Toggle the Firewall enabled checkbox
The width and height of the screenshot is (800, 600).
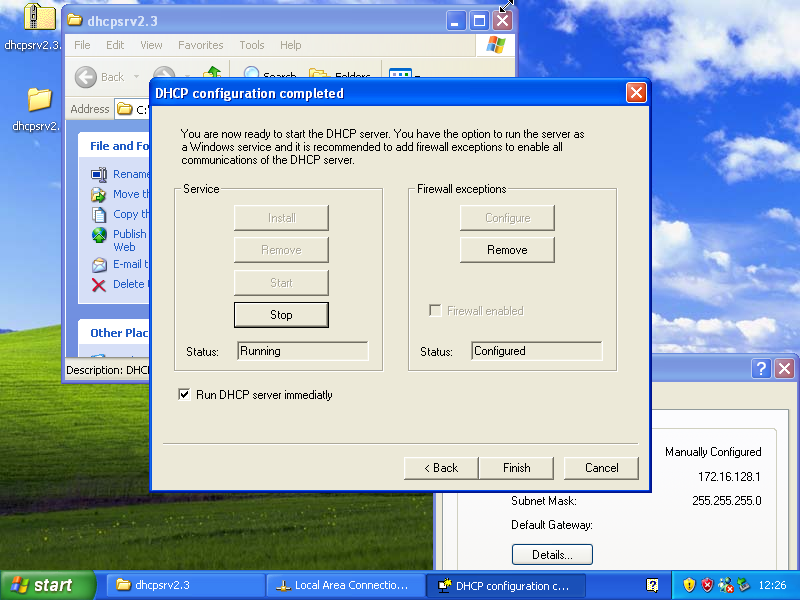point(435,311)
